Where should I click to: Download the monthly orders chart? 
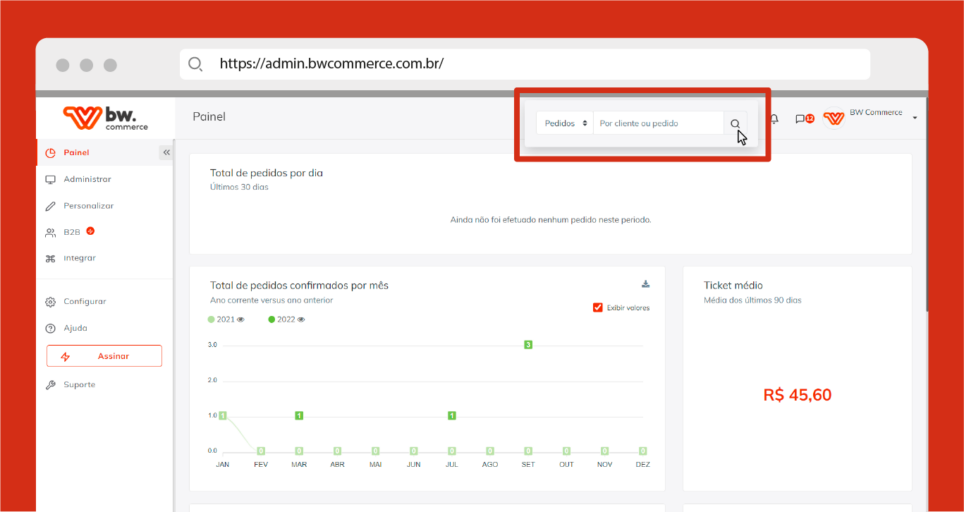(645, 284)
